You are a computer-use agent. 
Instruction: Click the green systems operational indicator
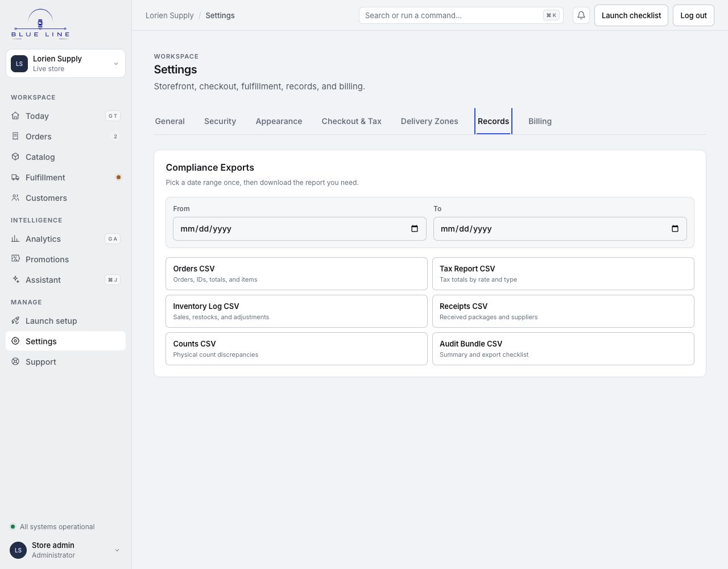pos(13,527)
